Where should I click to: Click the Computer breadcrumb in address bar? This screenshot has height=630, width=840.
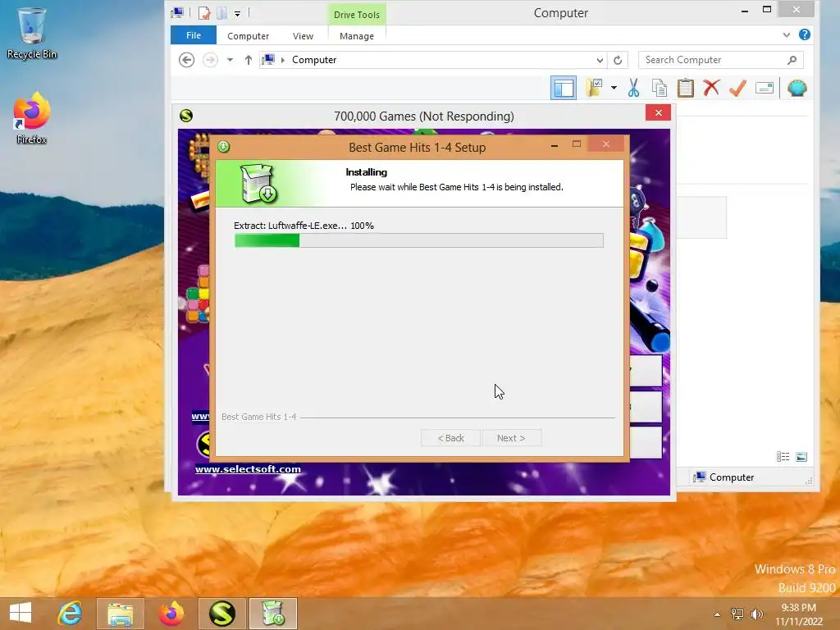click(x=314, y=60)
